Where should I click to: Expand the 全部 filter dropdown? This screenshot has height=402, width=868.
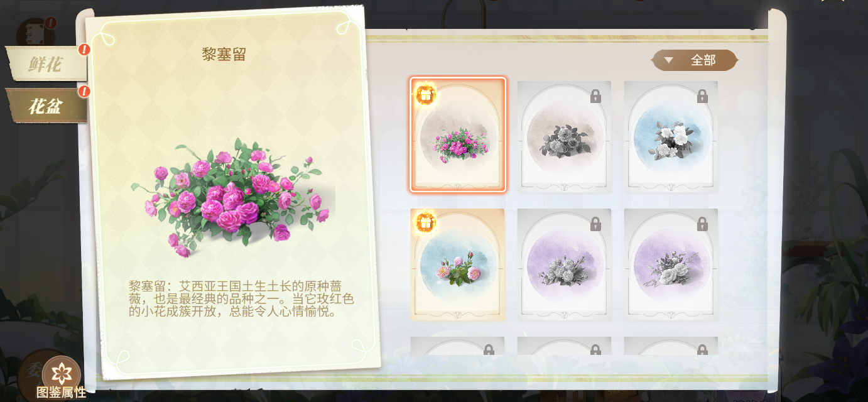click(x=695, y=60)
